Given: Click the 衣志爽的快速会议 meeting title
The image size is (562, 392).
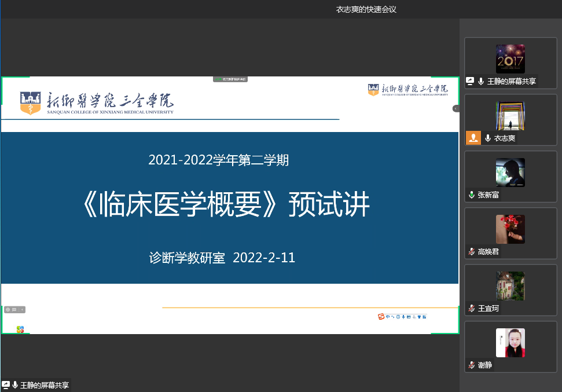Looking at the screenshot, I should point(366,9).
